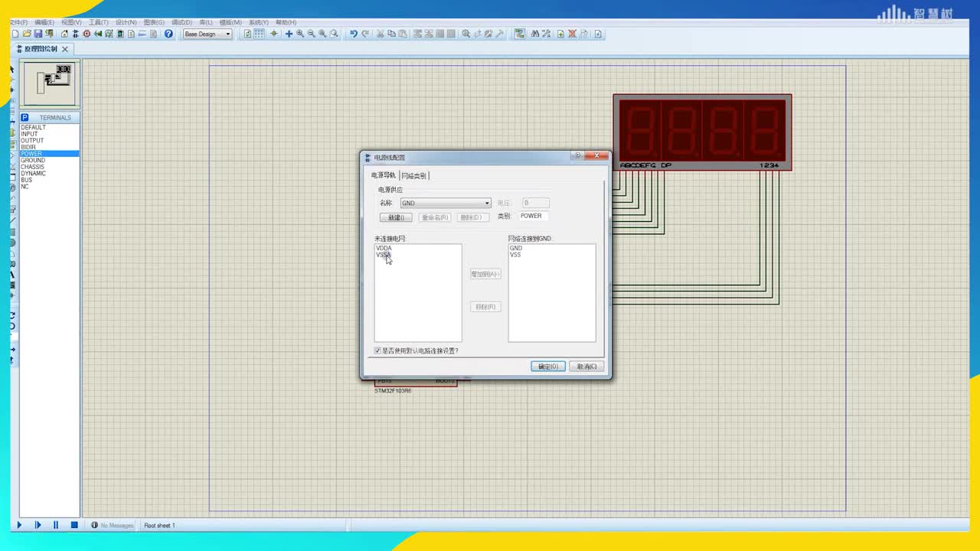The image size is (980, 551).
Task: Click the Zoom In magnifier icon
Action: pos(300,34)
